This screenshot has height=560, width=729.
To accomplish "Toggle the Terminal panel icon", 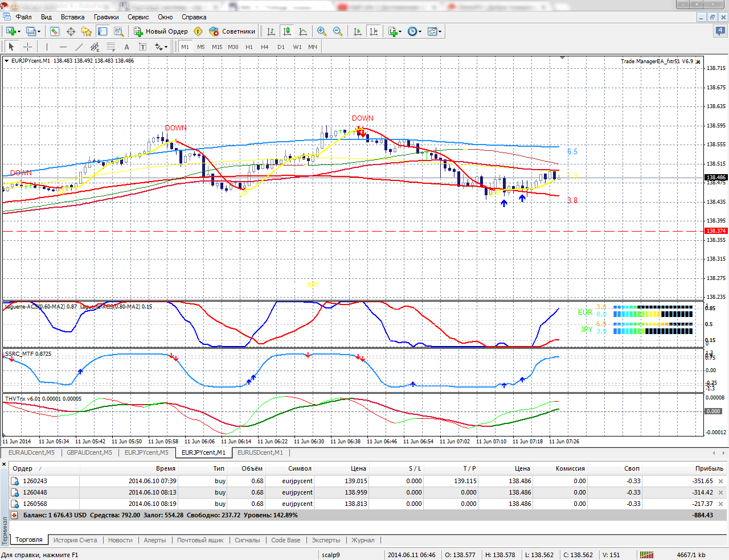I will tap(103, 31).
